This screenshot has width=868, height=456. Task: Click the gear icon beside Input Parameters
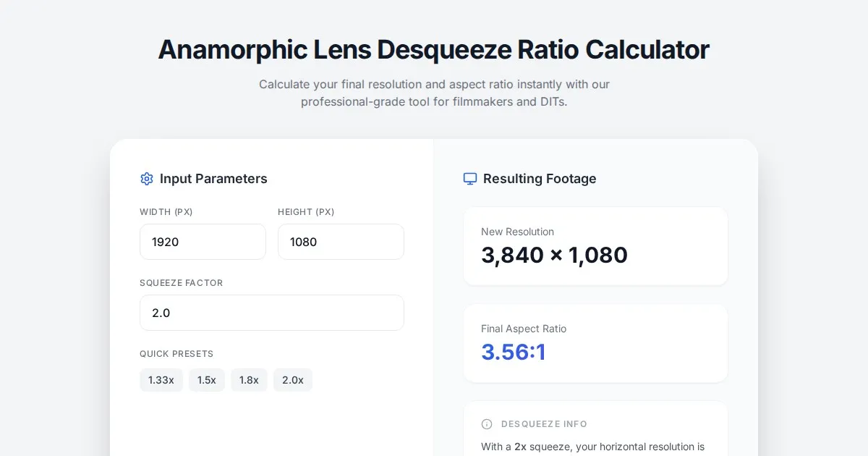147,179
